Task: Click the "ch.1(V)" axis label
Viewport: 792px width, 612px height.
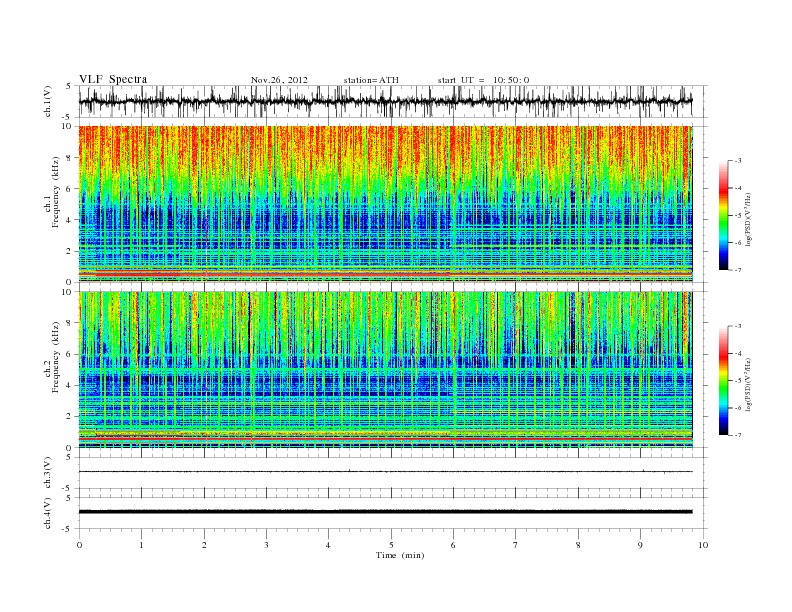Action: (x=48, y=101)
